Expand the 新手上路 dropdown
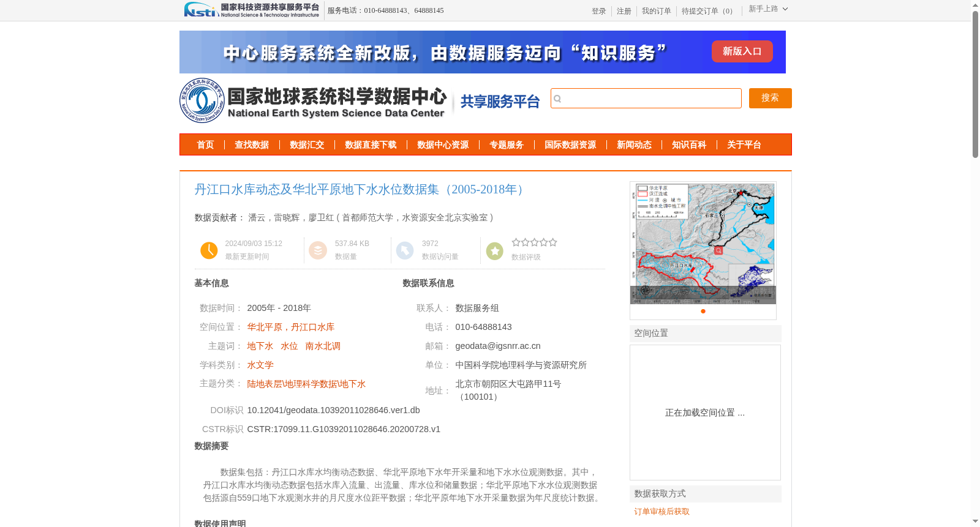Image resolution: width=980 pixels, height=527 pixels. pyautogui.click(x=768, y=9)
